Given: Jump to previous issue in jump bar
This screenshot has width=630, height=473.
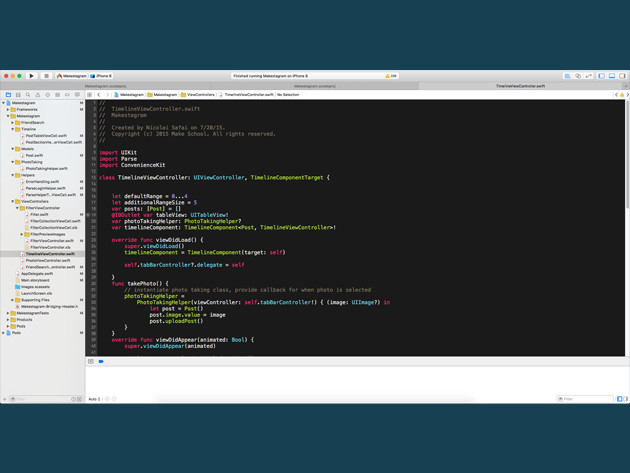Looking at the screenshot, I should pos(616,95).
